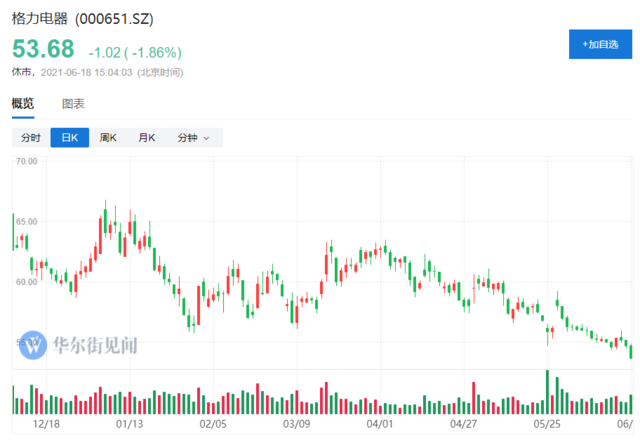Click the 04/27 date axis marker
The image size is (640, 443).
463,424
